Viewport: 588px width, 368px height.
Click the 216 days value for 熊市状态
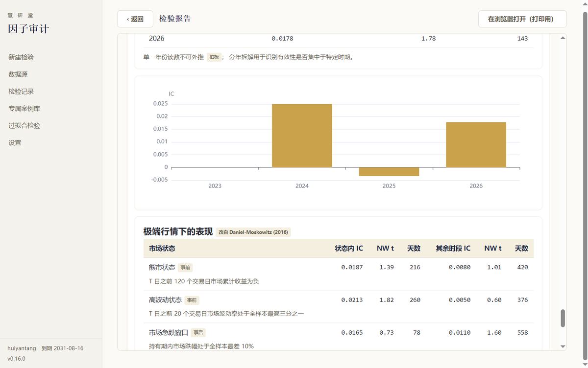coord(415,267)
